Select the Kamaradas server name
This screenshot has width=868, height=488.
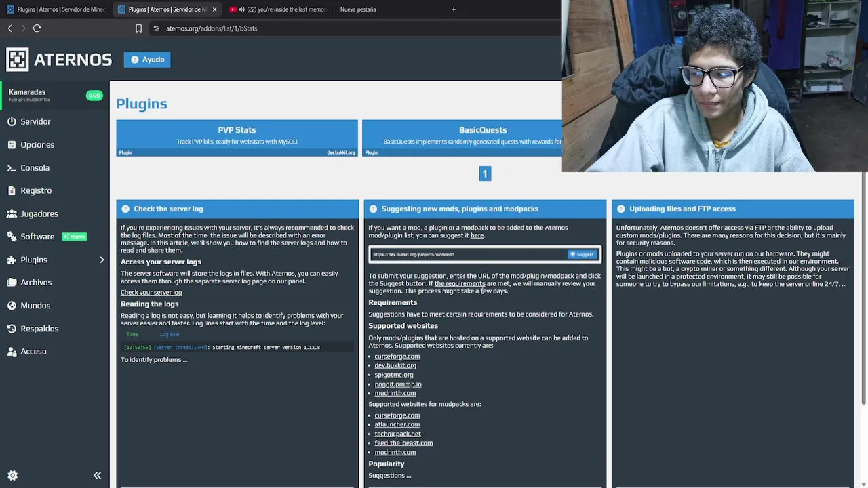[x=27, y=92]
